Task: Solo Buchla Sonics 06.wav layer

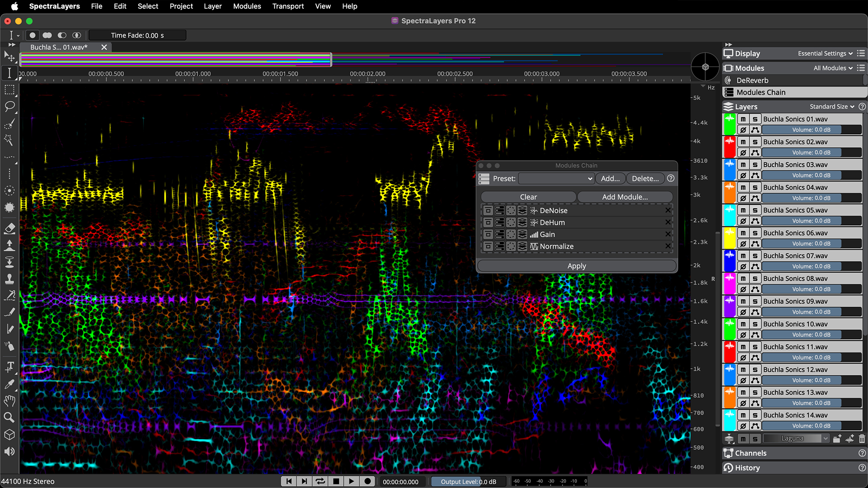Action: pyautogui.click(x=755, y=233)
